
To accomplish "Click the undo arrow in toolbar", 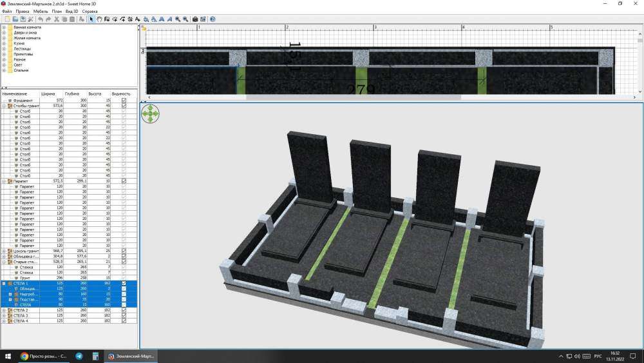I will pos(40,19).
